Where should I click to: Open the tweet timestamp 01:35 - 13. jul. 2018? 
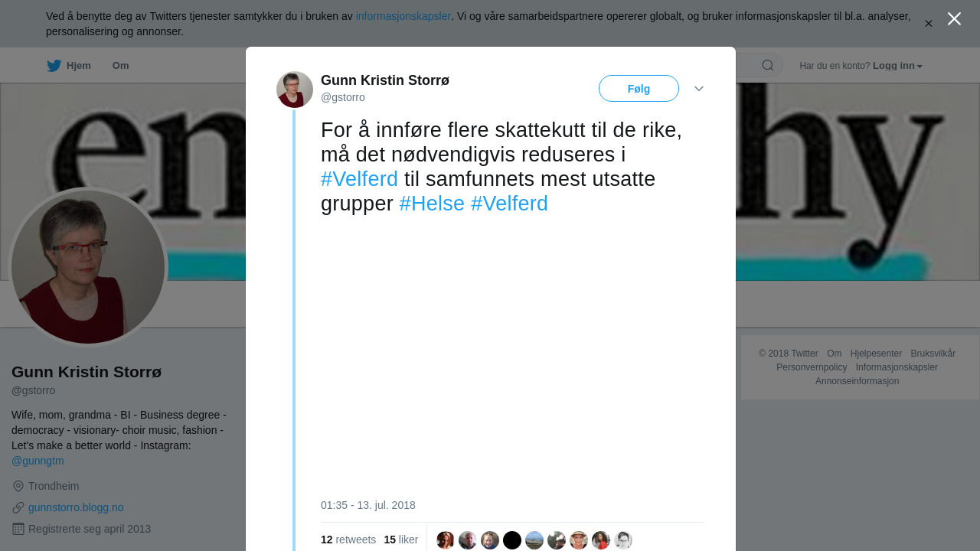368,505
